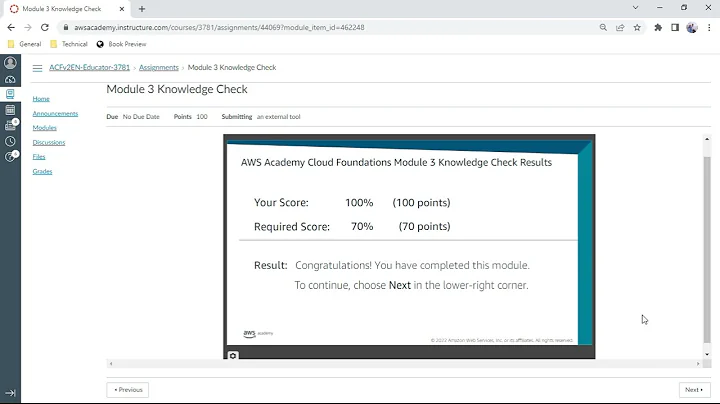This screenshot has width=720, height=404.
Task: Reload the page with refresh icon
Action: point(45,28)
